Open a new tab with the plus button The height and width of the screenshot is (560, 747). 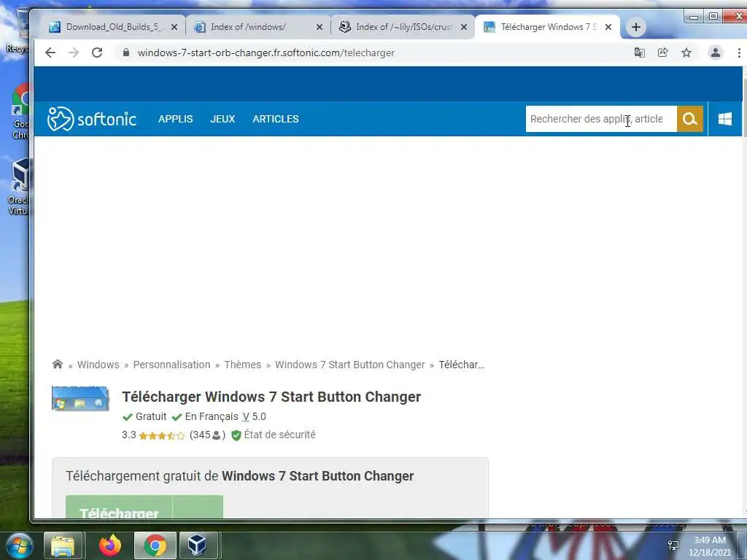click(x=636, y=27)
